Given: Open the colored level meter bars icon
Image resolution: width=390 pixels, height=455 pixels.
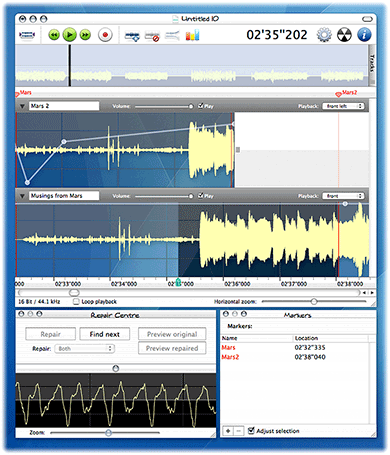Looking at the screenshot, I should [x=192, y=35].
